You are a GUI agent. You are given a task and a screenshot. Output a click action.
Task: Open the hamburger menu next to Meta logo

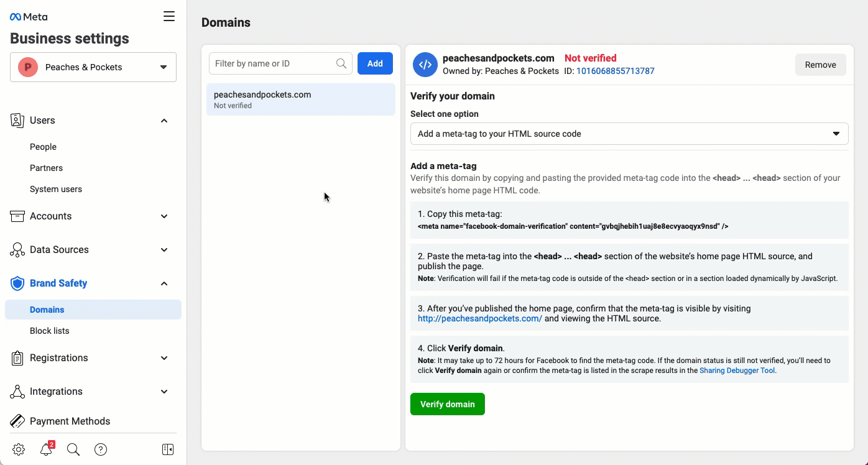click(x=169, y=17)
